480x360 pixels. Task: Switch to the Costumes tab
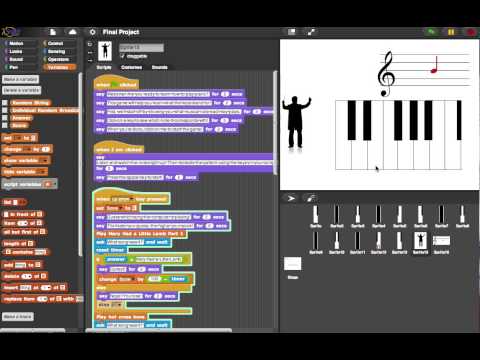131,67
